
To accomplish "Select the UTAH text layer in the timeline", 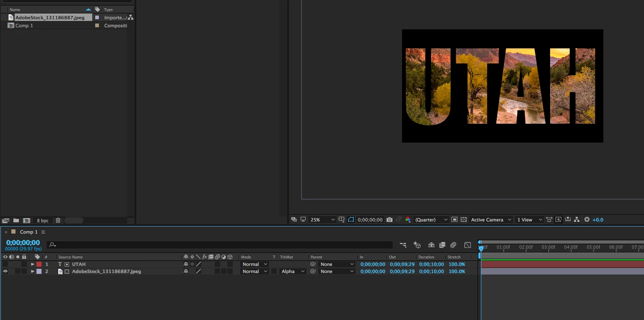I will pos(79,264).
